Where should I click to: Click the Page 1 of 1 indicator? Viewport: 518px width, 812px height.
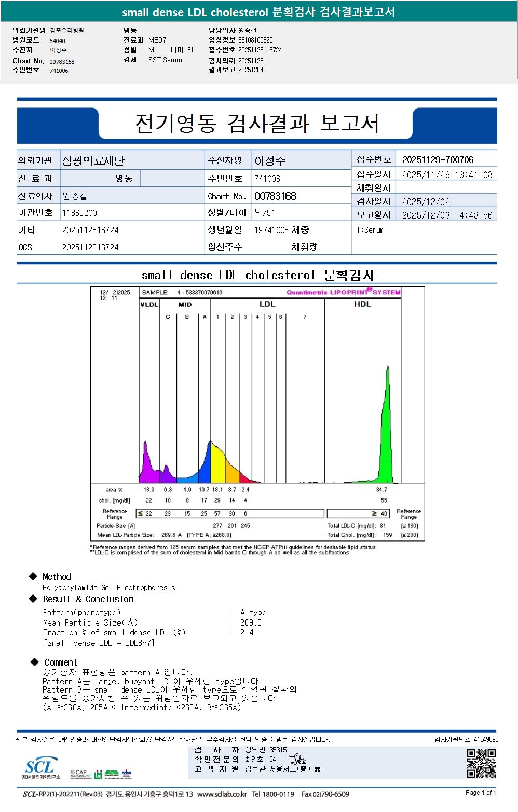[x=481, y=793]
